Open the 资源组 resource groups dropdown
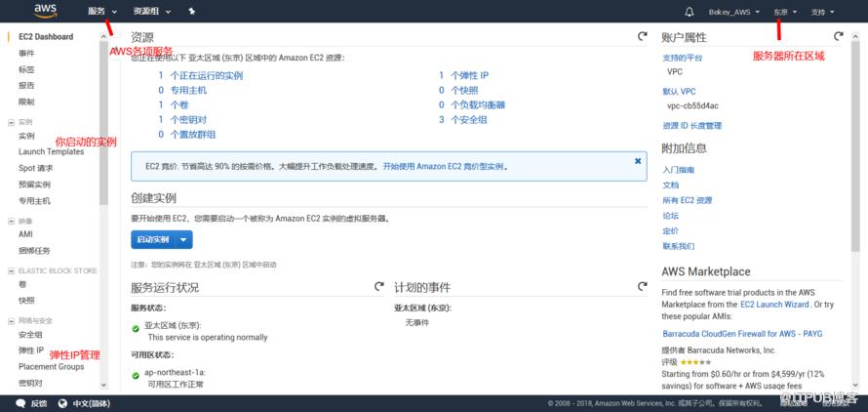Image resolution: width=868 pixels, height=412 pixels. tap(152, 11)
